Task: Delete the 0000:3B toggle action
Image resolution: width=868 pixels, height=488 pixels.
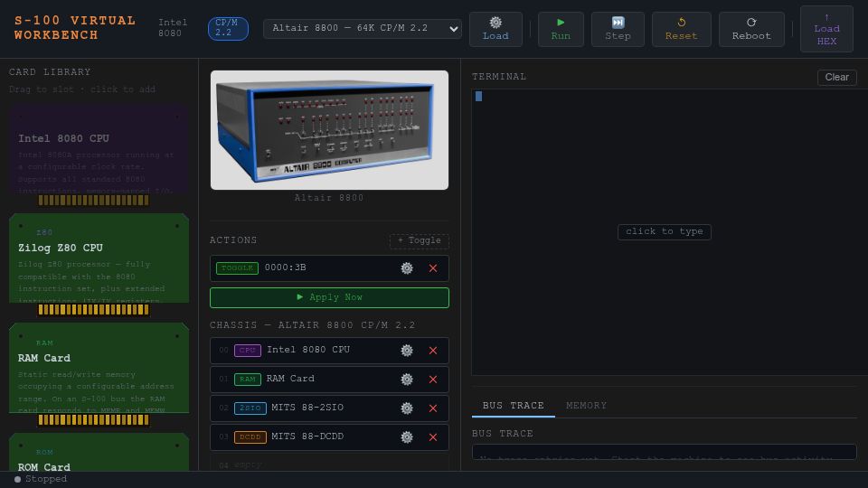Action: click(433, 268)
